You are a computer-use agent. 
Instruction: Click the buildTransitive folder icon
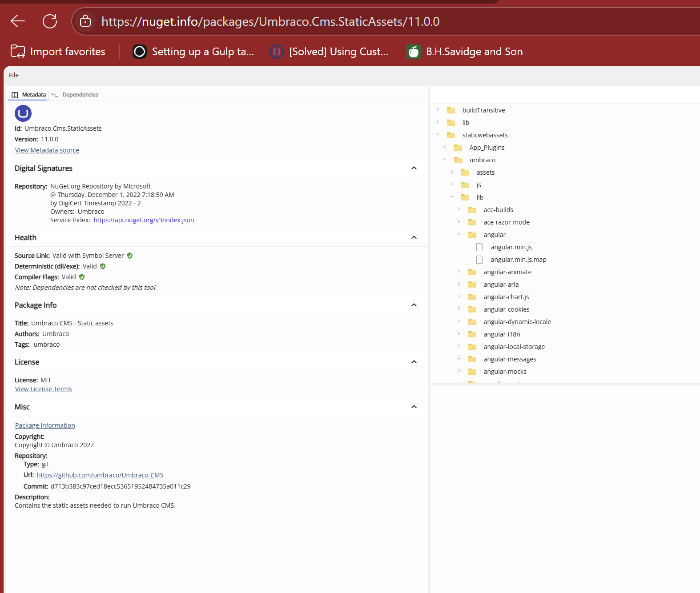tap(451, 110)
